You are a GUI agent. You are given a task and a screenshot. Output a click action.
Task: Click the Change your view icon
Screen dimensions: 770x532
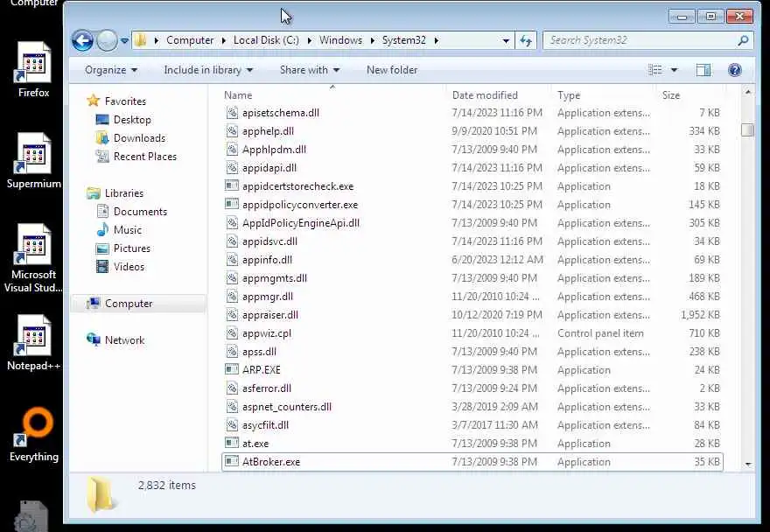click(x=655, y=70)
